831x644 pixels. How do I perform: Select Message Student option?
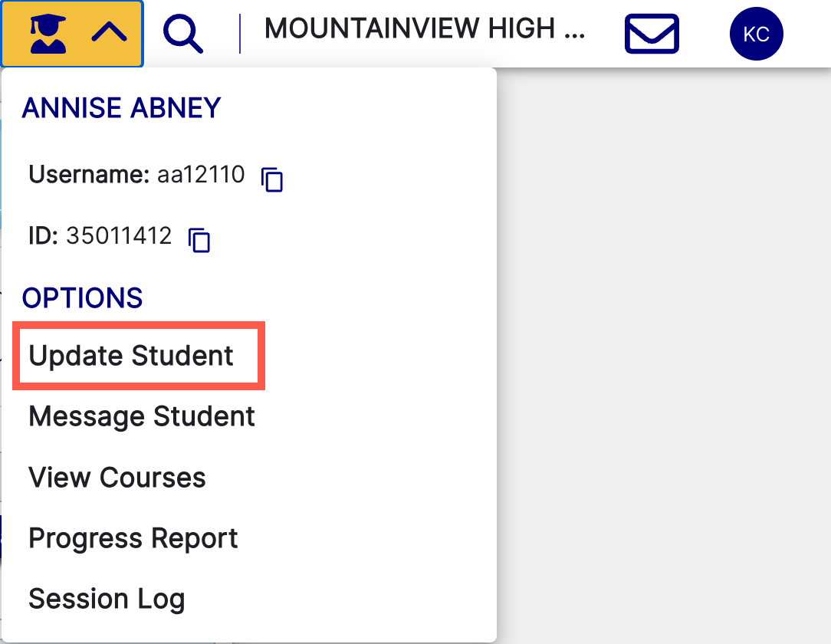click(x=142, y=416)
